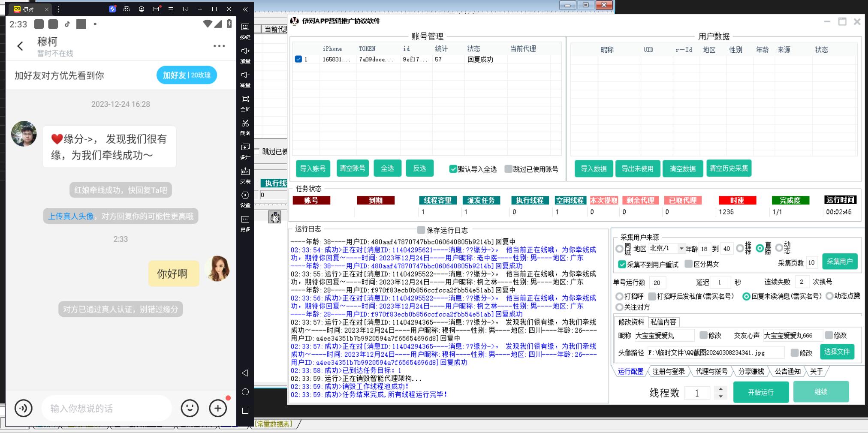This screenshot has height=433, width=868.
Task: Tap the voice input icon
Action: [24, 408]
